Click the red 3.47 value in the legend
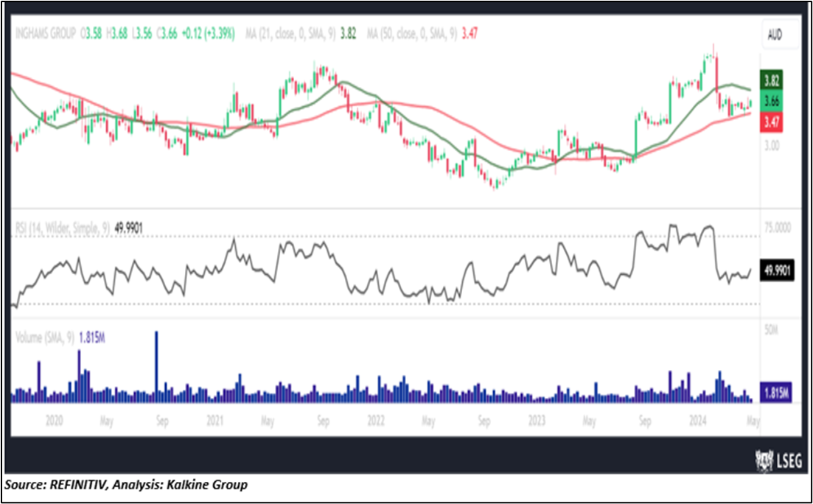813x504 pixels. click(x=470, y=34)
